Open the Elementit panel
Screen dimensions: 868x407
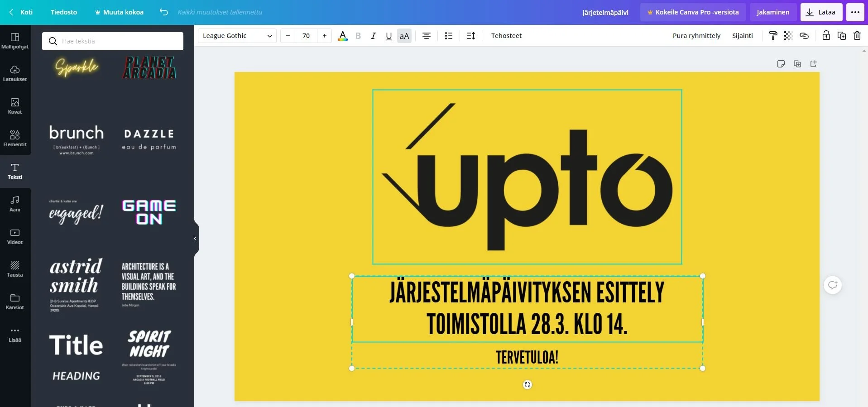point(15,139)
